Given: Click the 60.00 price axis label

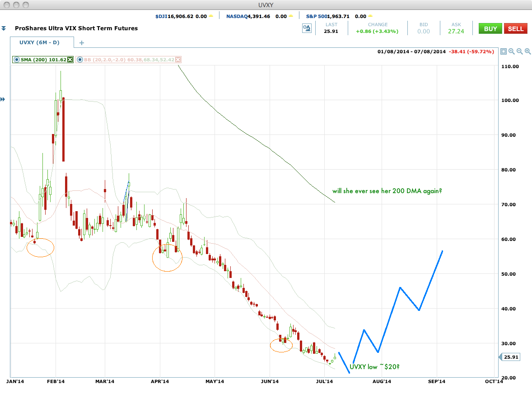Looking at the screenshot, I should pyautogui.click(x=509, y=239).
